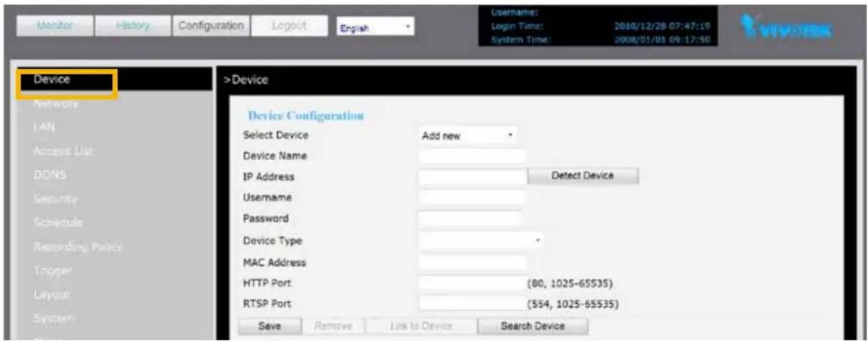The height and width of the screenshot is (341, 868).
Task: Click the 'Device Configuration' heading
Action: pos(306,116)
